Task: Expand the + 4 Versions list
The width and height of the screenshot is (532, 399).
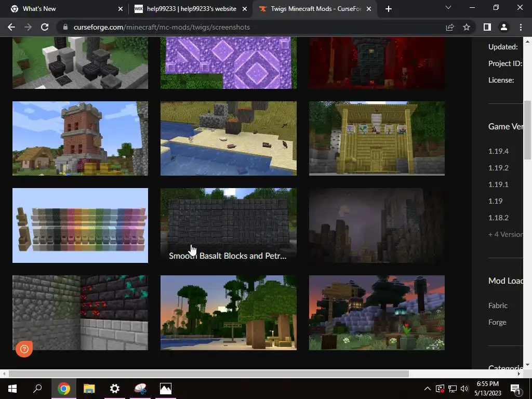Action: tap(506, 234)
